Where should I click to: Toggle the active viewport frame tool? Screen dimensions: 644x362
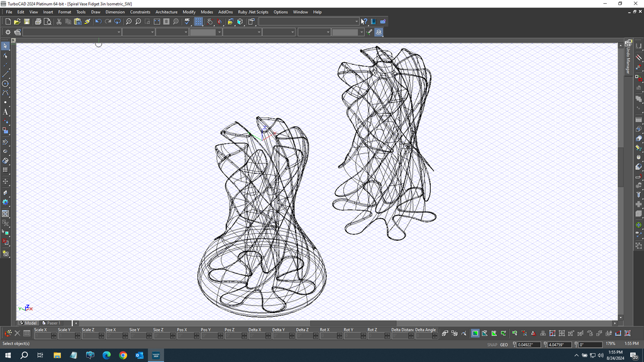(5, 214)
